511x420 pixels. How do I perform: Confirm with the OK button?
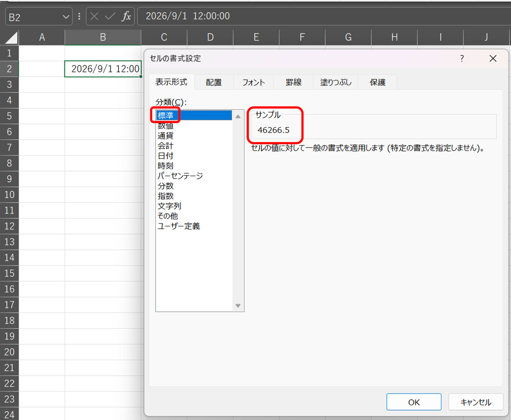[414, 402]
